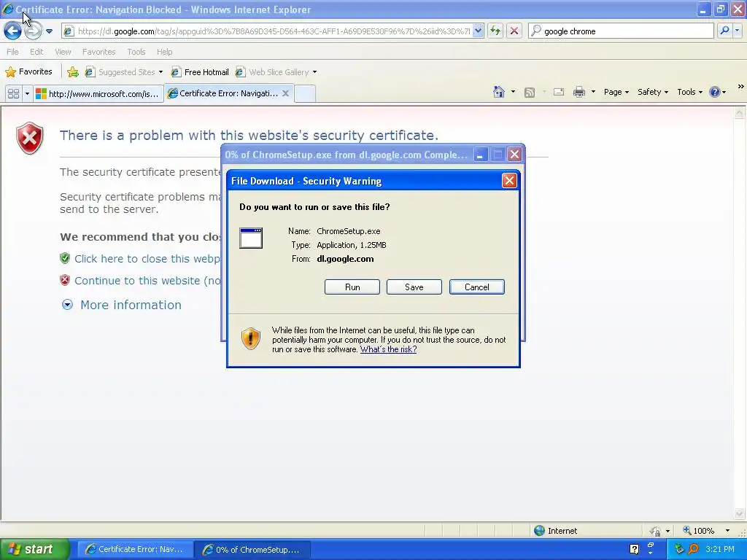Open the Edit menu
747x560 pixels.
tap(36, 52)
